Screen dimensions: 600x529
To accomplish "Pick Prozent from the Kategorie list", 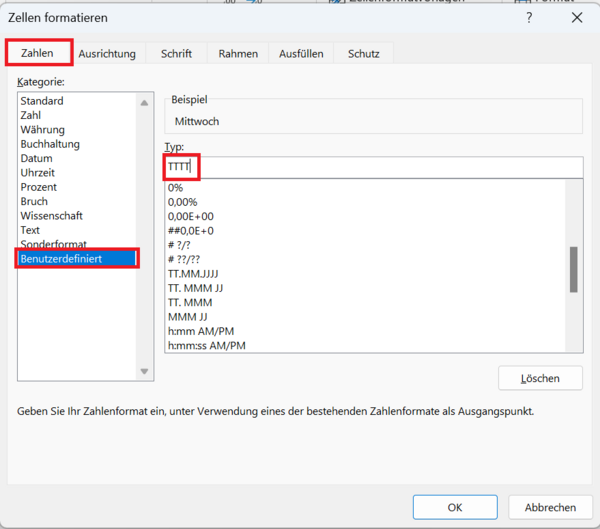I will point(39,187).
